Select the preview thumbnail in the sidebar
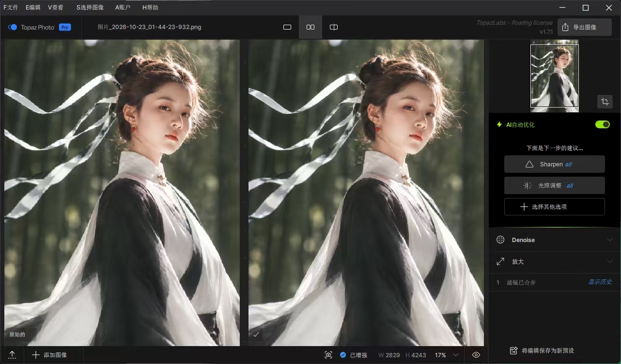This screenshot has width=621, height=364. pos(555,76)
